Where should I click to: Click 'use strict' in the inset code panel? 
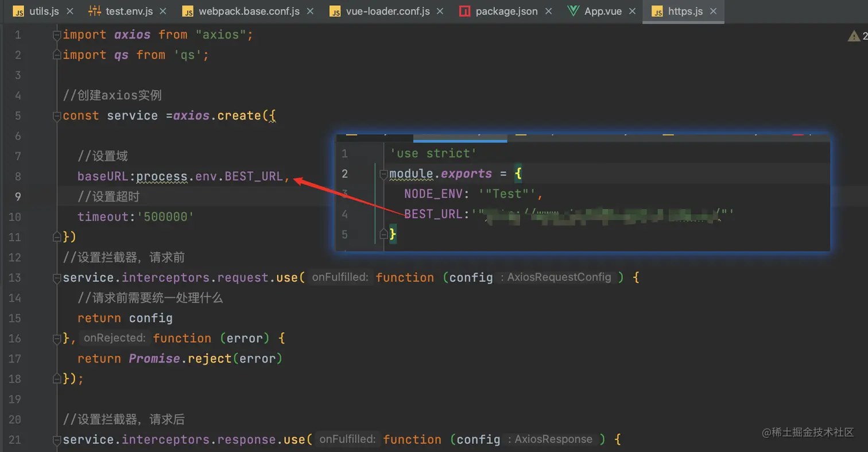[x=433, y=153]
